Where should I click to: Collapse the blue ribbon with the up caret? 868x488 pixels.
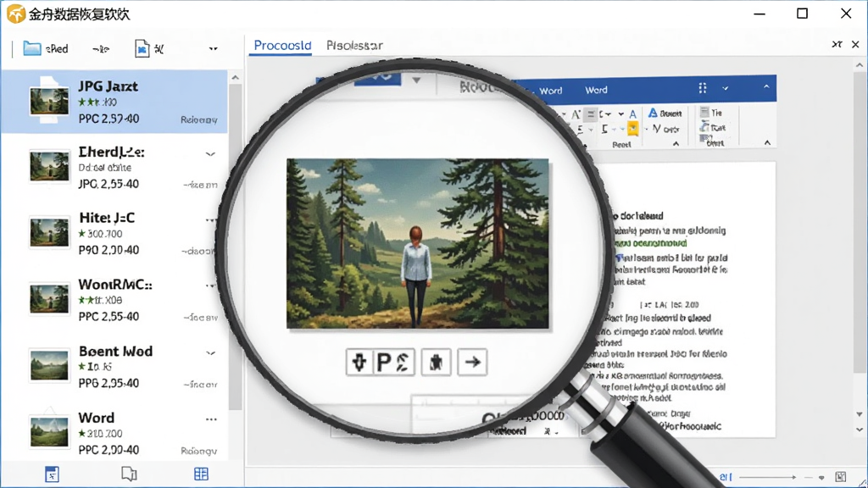[x=766, y=87]
